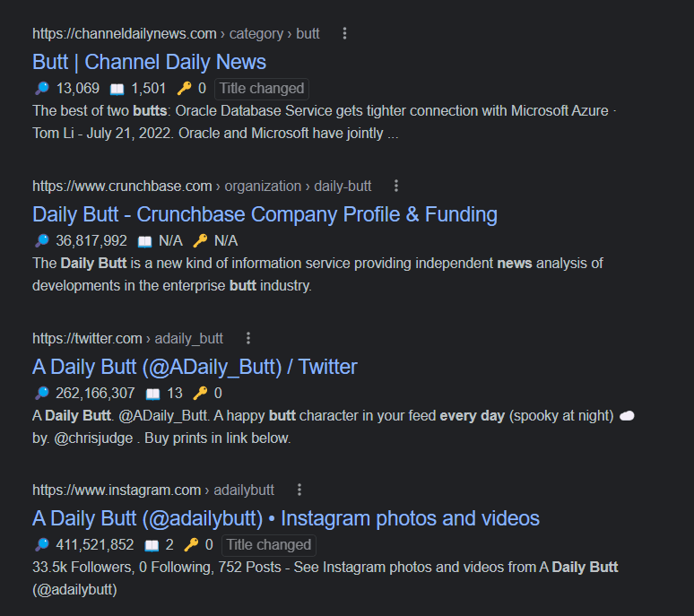Open A Daily Butt Instagram photos link

286,518
